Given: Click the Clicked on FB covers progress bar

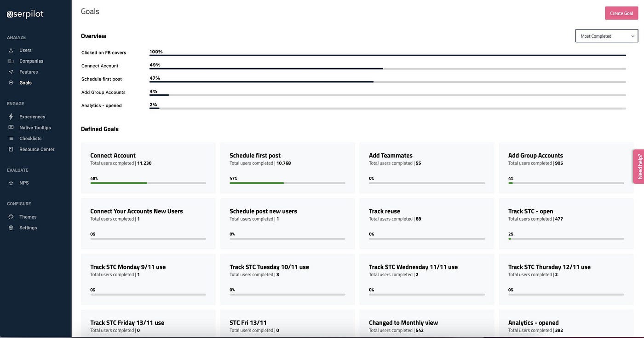Looking at the screenshot, I should pos(388,55).
